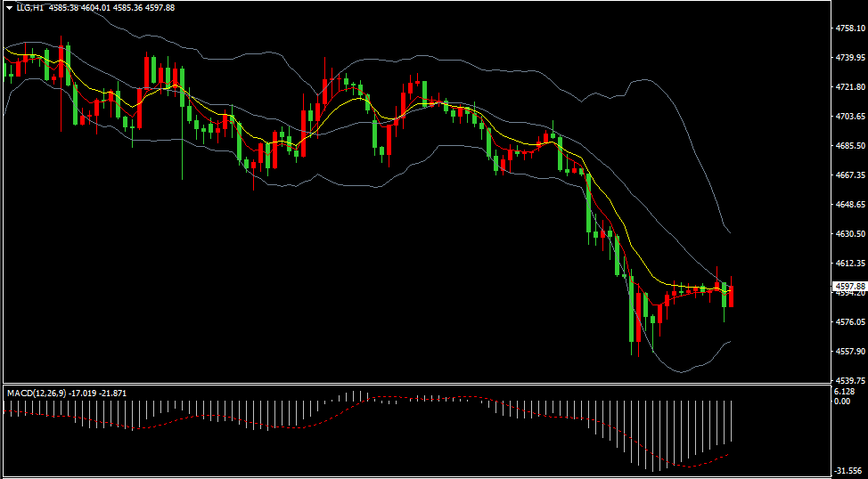Click the 6.128 MACD scale value
The height and width of the screenshot is (479, 868).
click(x=845, y=392)
